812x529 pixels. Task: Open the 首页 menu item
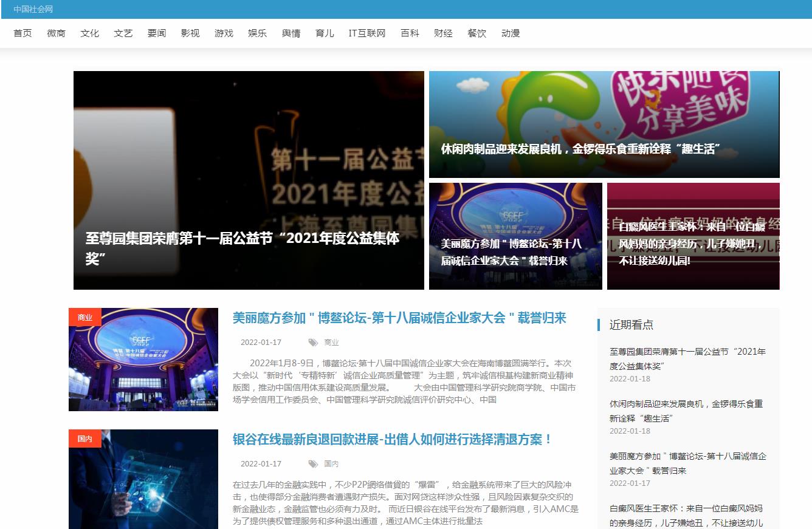coord(22,33)
